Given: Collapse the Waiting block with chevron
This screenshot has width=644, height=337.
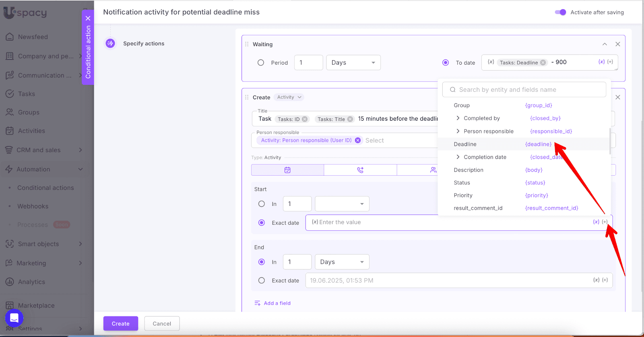Looking at the screenshot, I should click(605, 44).
